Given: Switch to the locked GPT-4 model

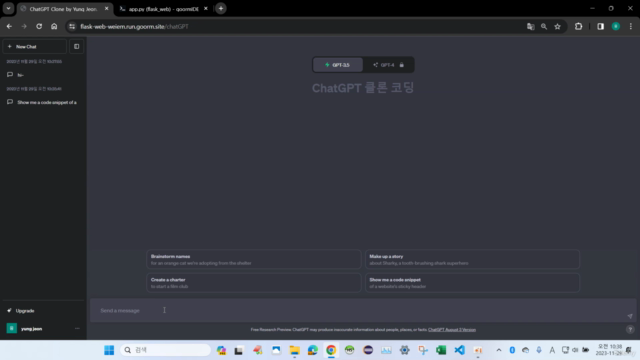Looking at the screenshot, I should [388, 65].
